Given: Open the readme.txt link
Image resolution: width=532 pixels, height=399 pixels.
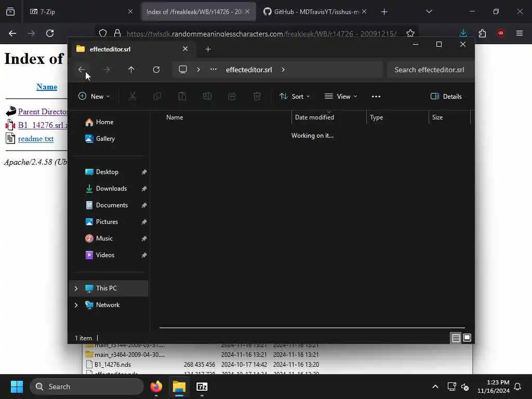Looking at the screenshot, I should pos(36,139).
